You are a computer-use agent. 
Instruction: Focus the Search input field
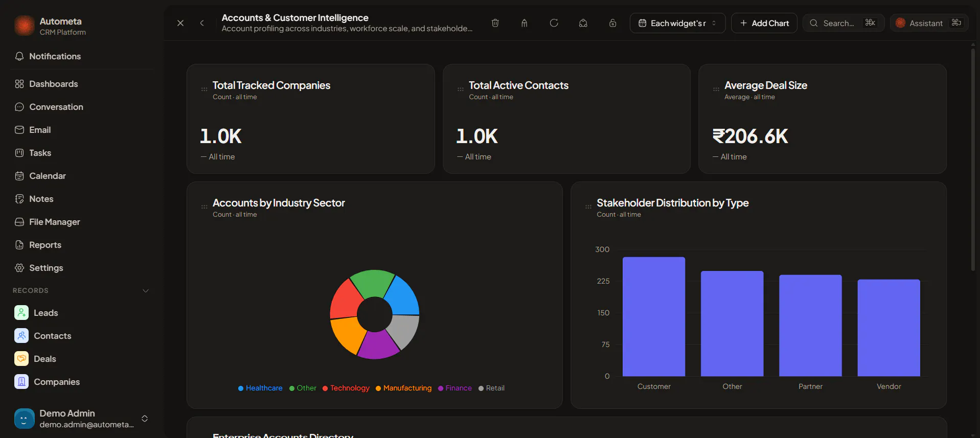pyautogui.click(x=843, y=23)
